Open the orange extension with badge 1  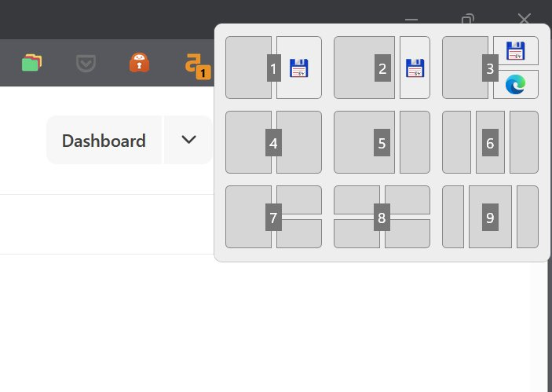198,66
